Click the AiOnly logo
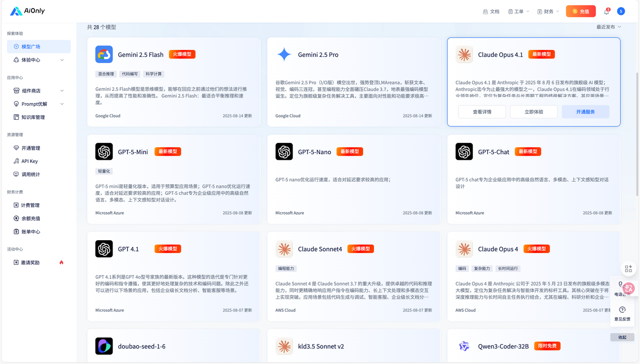The image size is (640, 364). pyautogui.click(x=27, y=11)
